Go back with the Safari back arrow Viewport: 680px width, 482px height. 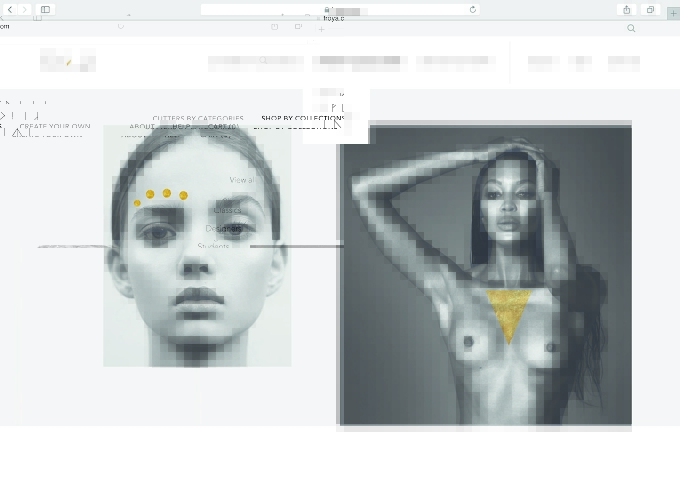(10, 10)
